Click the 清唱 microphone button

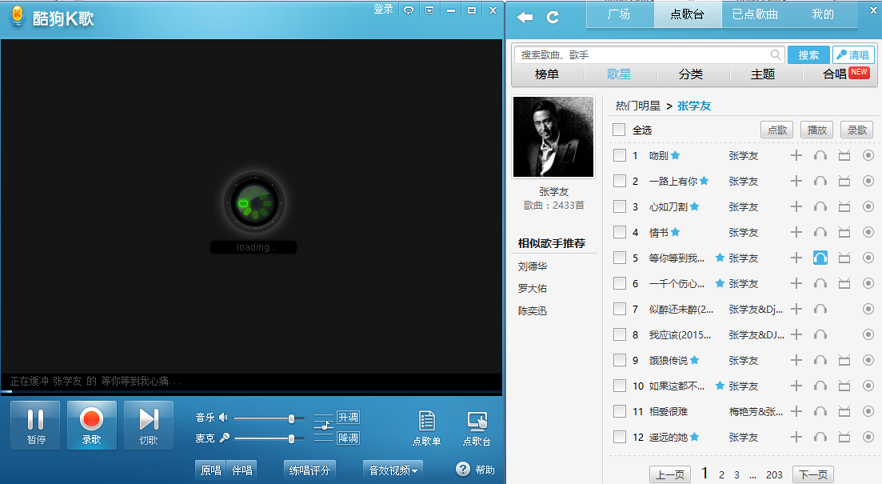[853, 55]
